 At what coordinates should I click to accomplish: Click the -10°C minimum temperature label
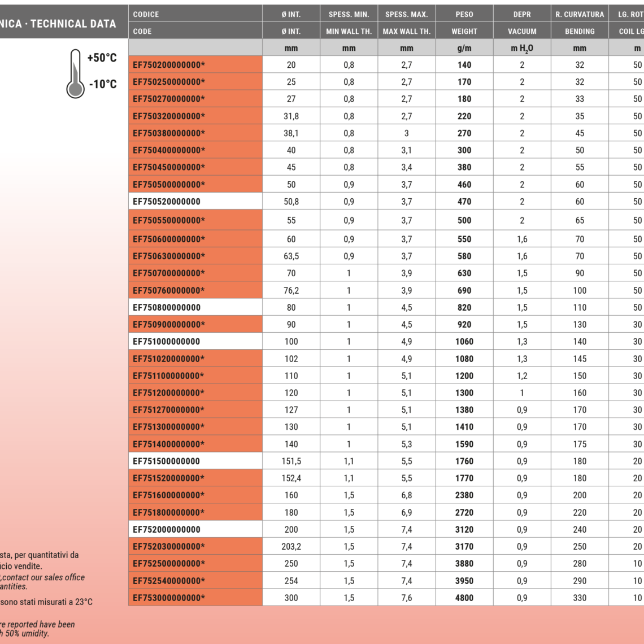[103, 84]
